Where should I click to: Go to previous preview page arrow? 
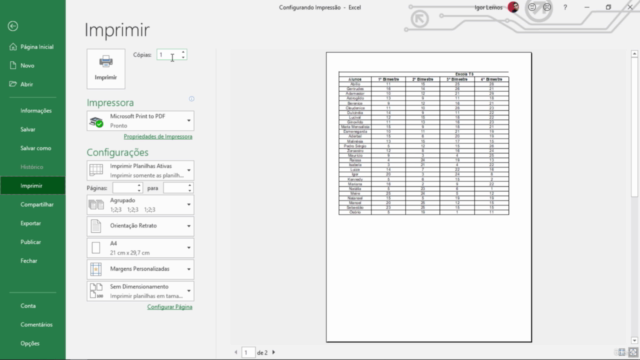coord(236,352)
